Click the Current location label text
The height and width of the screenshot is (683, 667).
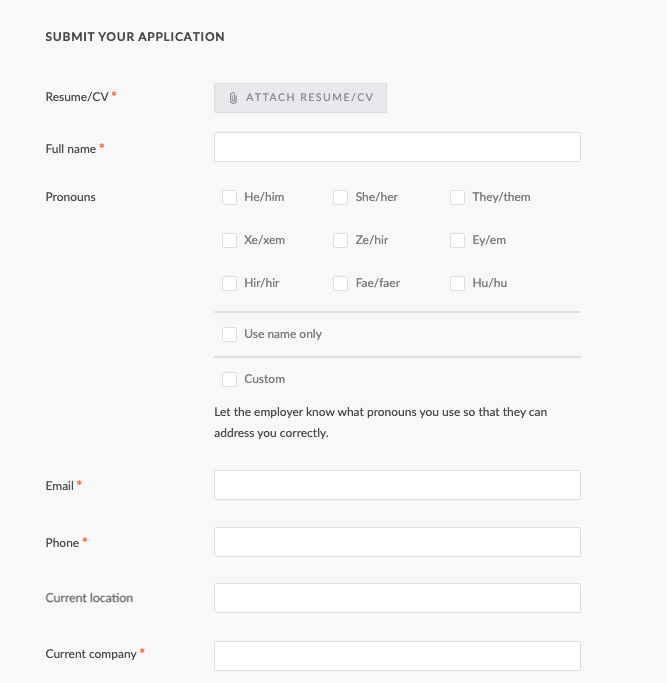pyautogui.click(x=89, y=598)
